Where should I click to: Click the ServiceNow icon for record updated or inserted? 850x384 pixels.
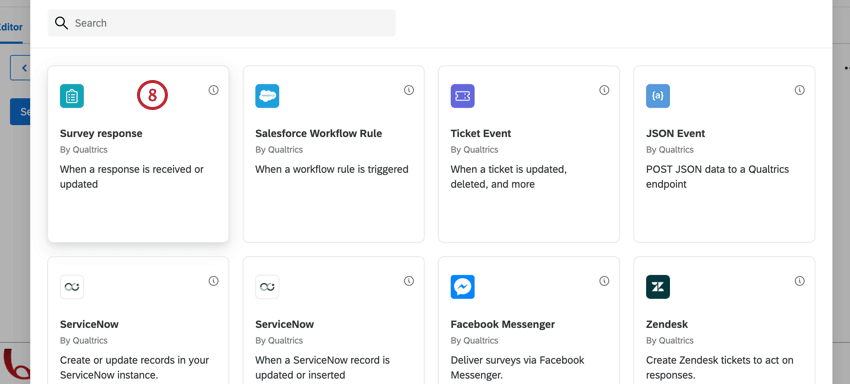(267, 287)
